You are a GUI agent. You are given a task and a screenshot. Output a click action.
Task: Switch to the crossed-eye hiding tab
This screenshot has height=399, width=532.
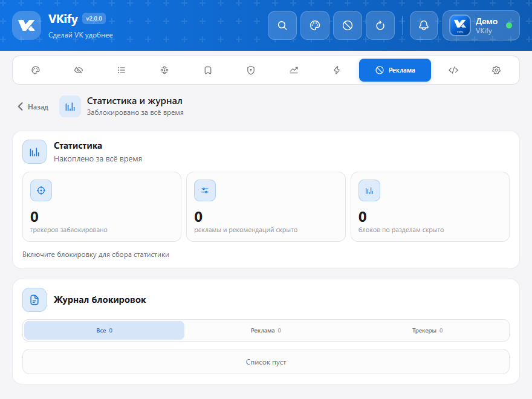point(79,70)
